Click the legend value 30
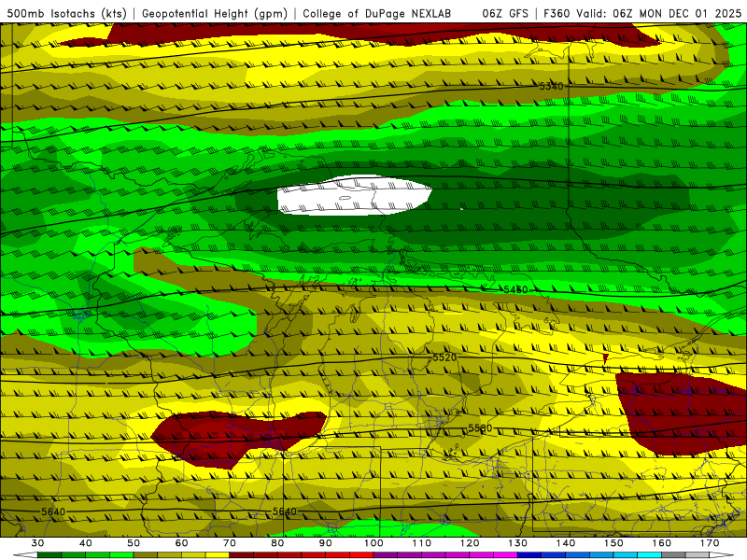The height and width of the screenshot is (560, 747). 37,543
